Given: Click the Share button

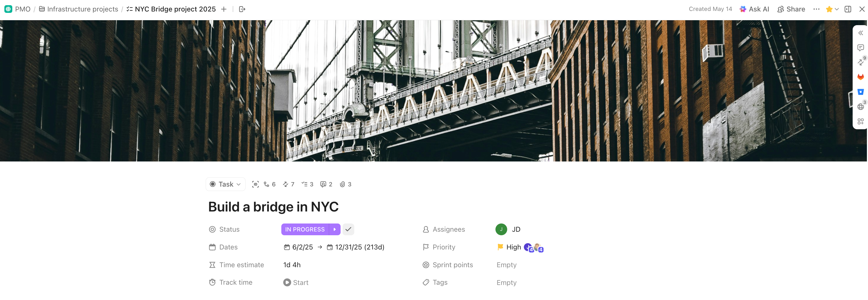Looking at the screenshot, I should tap(791, 9).
